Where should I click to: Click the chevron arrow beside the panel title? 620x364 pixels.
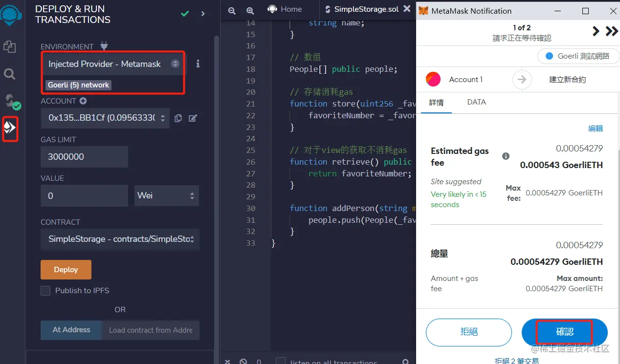tap(203, 14)
